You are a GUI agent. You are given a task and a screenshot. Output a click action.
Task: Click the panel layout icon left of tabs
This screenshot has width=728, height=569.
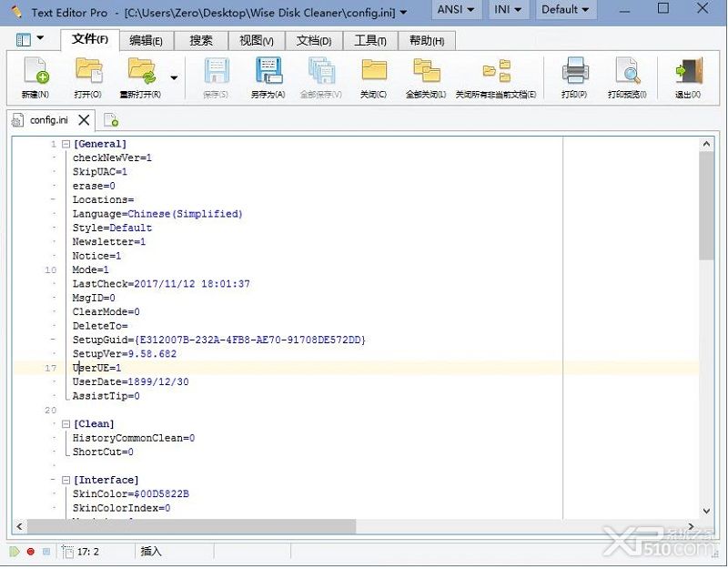pyautogui.click(x=24, y=39)
